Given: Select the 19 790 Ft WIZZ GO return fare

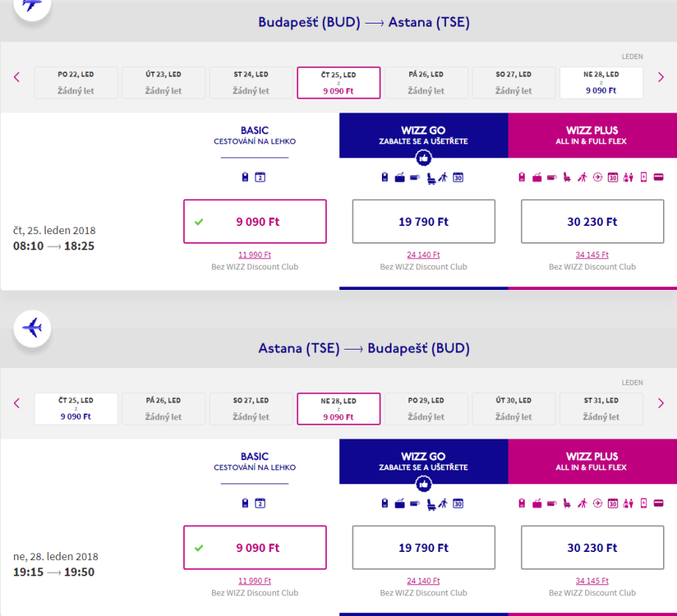Looking at the screenshot, I should click(423, 548).
